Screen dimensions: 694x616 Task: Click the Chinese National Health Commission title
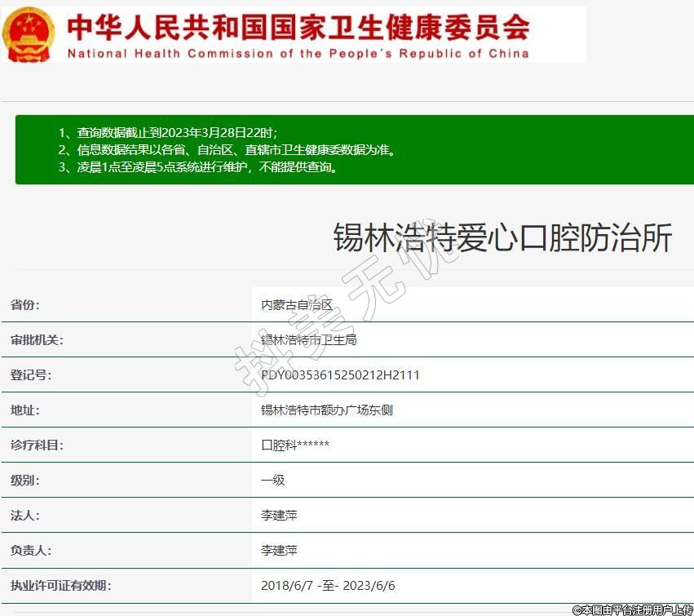[298, 26]
